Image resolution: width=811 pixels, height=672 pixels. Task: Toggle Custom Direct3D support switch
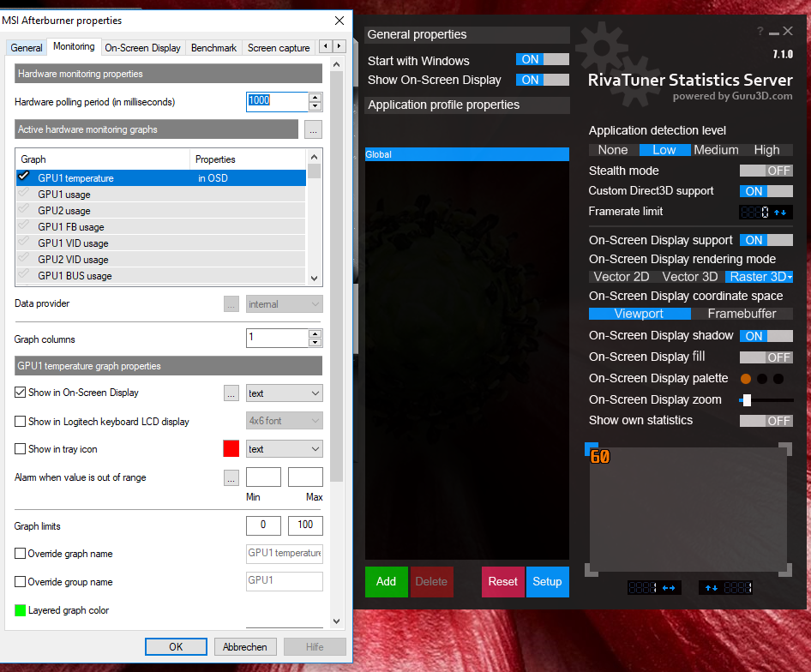click(766, 191)
